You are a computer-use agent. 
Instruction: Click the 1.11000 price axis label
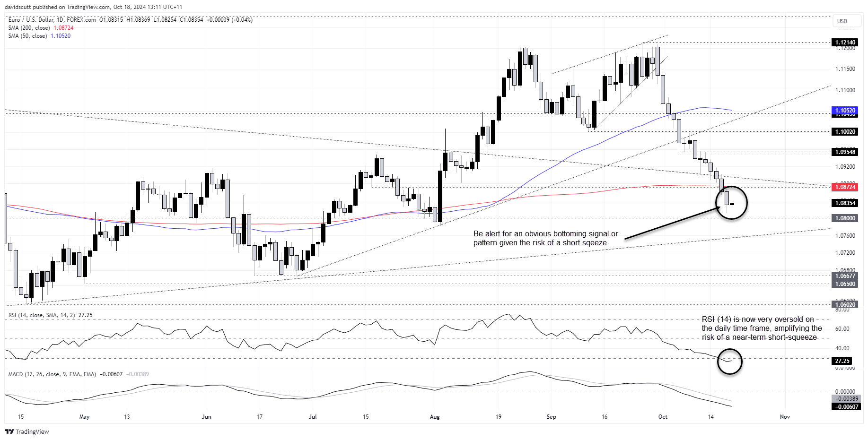[845, 90]
